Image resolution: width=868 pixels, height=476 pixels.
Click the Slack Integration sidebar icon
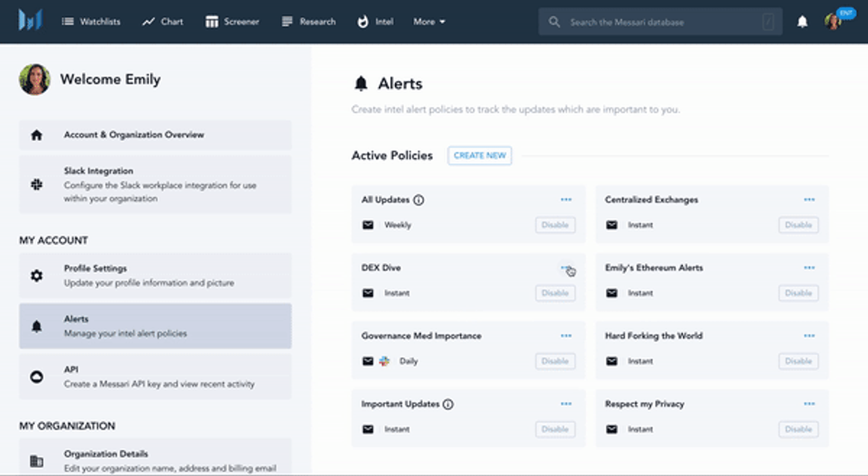pyautogui.click(x=36, y=185)
